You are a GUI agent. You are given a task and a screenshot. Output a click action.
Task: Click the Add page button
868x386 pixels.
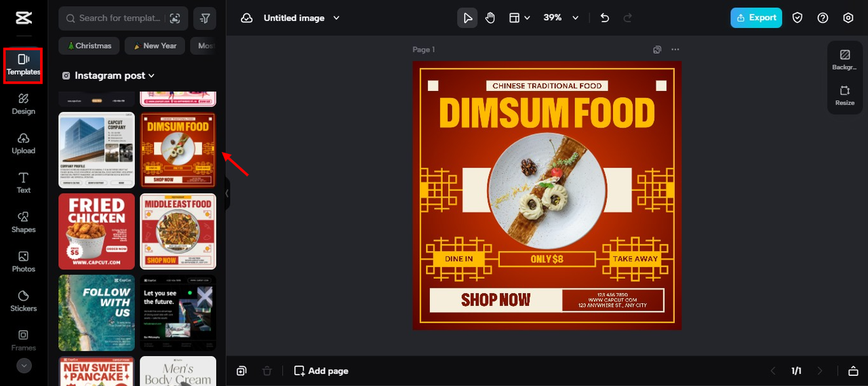(321, 371)
